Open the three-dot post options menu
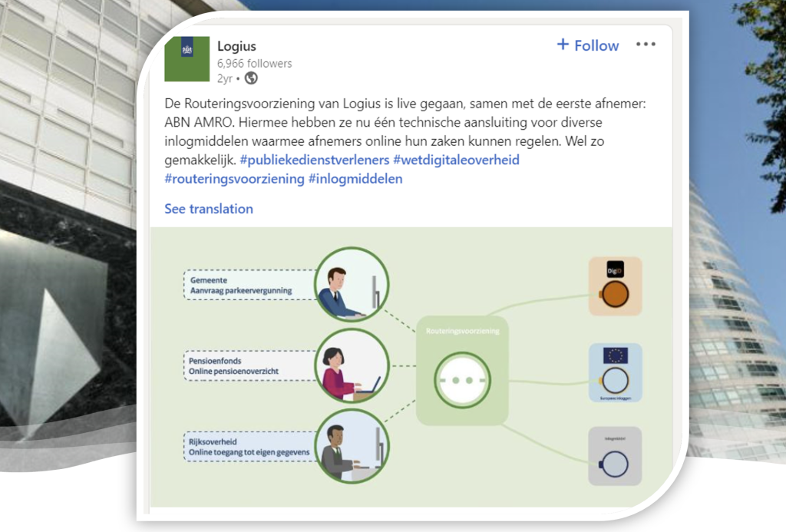Screen dimensions: 786x532 point(646,45)
